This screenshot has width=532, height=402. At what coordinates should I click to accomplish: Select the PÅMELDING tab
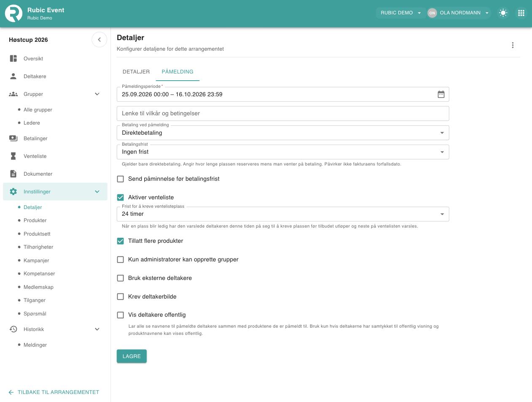tap(178, 72)
